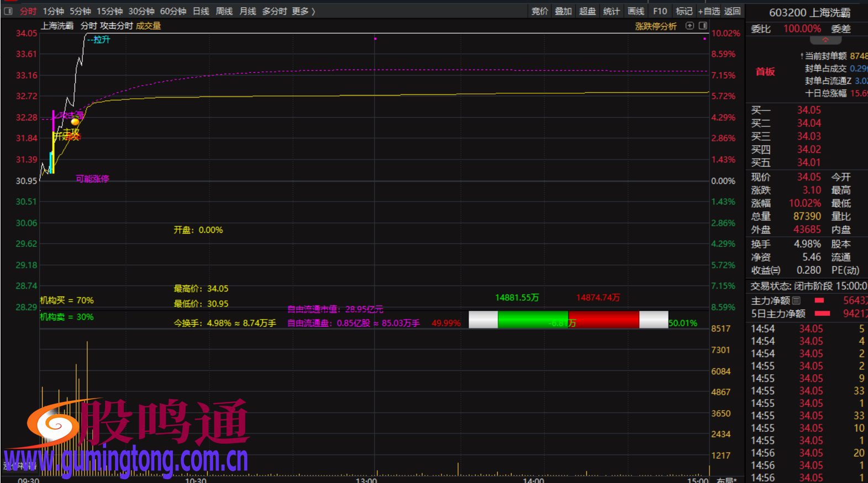Click the yellow ball marker on the price line

(75, 121)
